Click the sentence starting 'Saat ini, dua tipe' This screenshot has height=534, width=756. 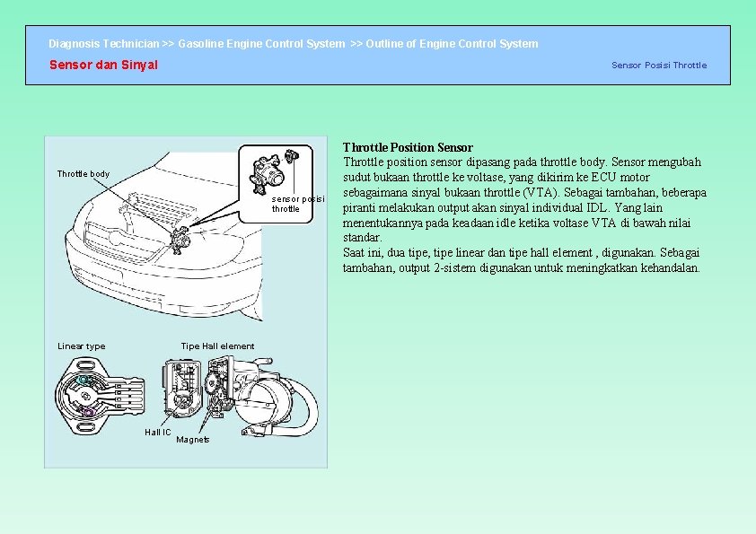521,260
